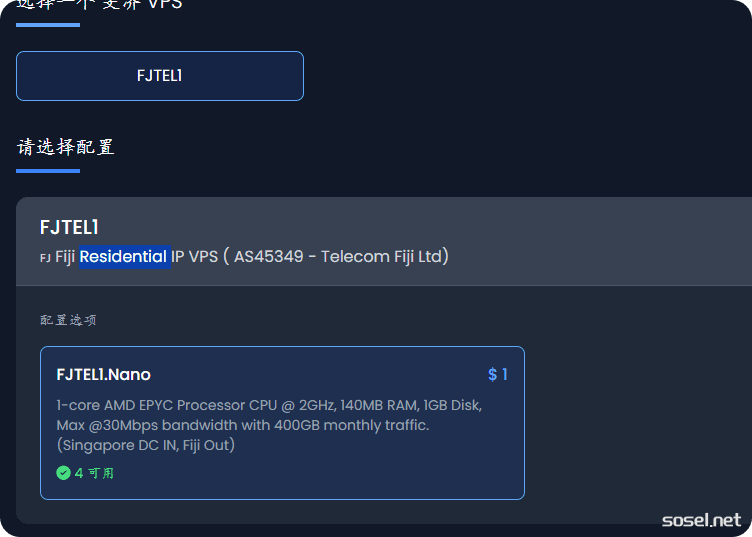The height and width of the screenshot is (537, 752).
Task: Click the $1 price label
Action: [498, 375]
